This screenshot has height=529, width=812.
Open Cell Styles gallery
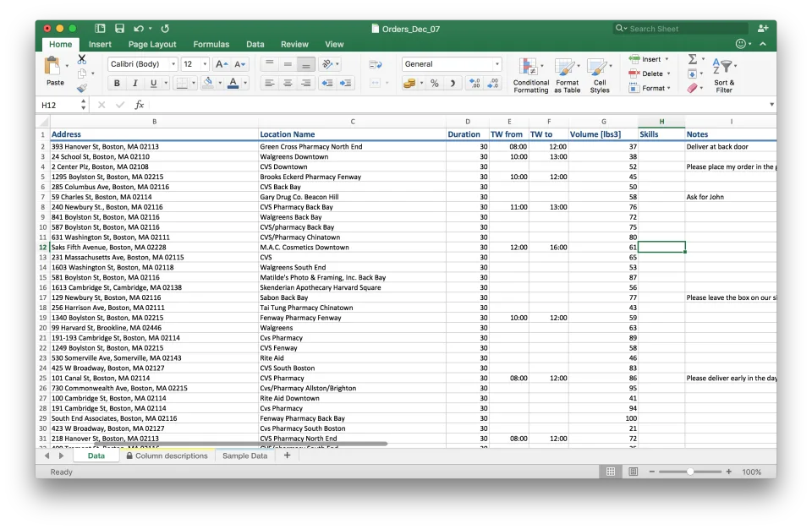[x=600, y=75]
